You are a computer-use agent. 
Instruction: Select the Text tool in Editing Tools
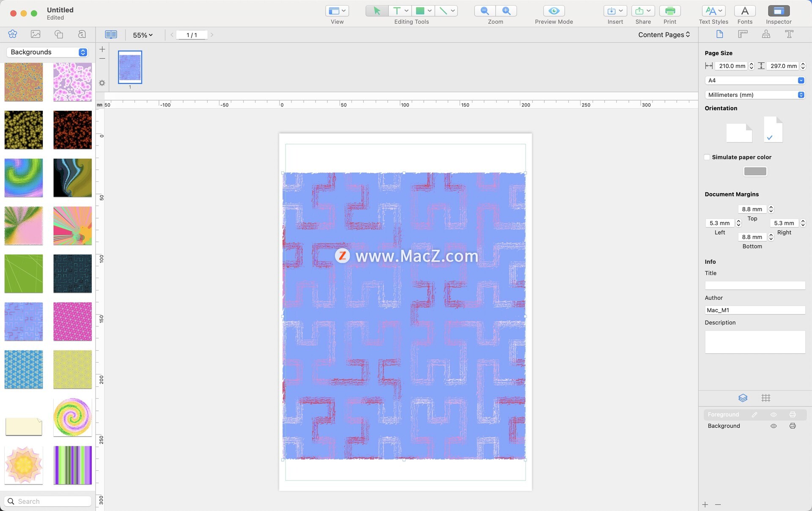396,11
